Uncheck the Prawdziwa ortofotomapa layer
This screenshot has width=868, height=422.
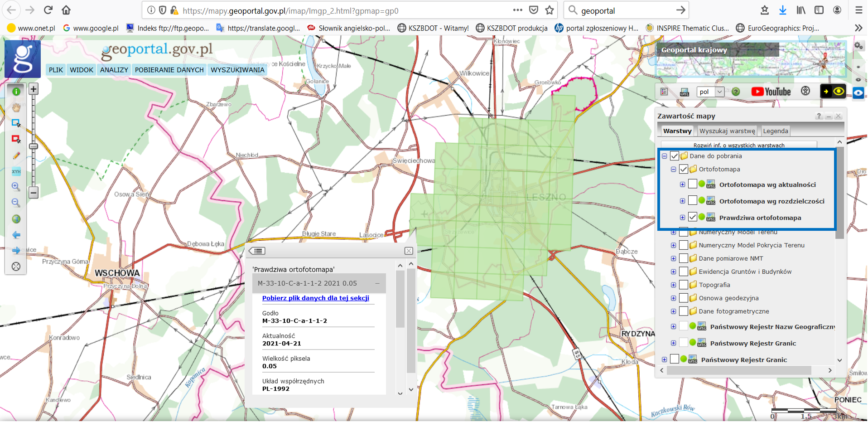coord(693,217)
